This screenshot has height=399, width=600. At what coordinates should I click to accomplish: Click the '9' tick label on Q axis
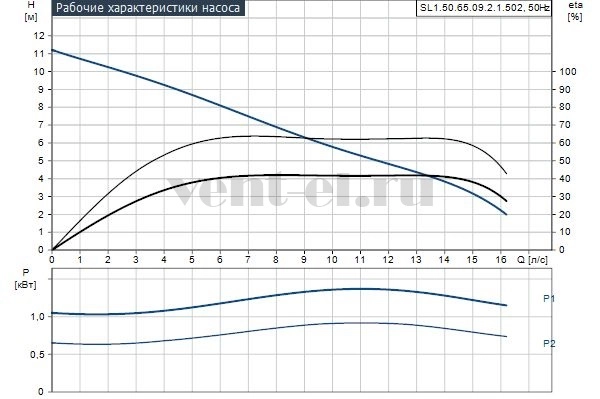coord(304,260)
